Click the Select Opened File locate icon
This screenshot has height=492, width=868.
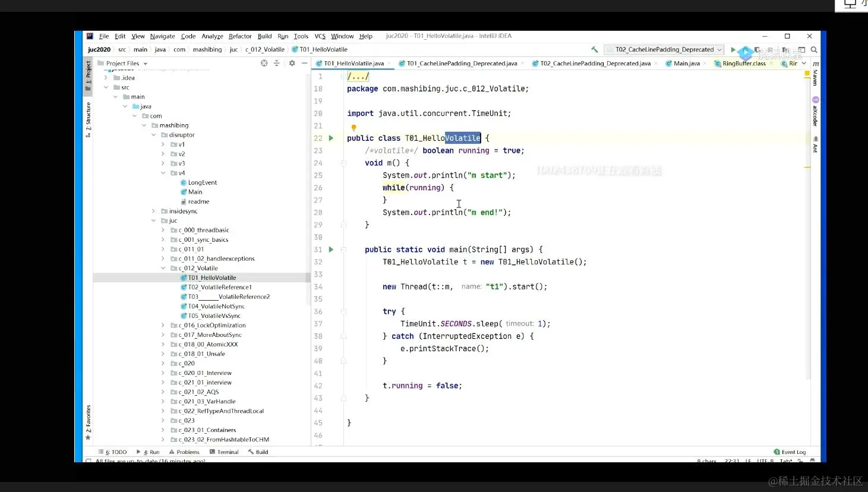264,63
